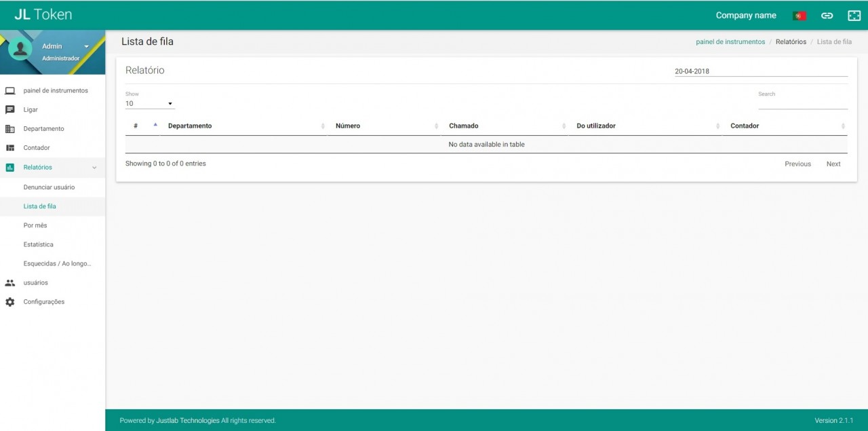Click the Departamento building icon
Viewport: 868px width, 431px height.
(x=9, y=128)
